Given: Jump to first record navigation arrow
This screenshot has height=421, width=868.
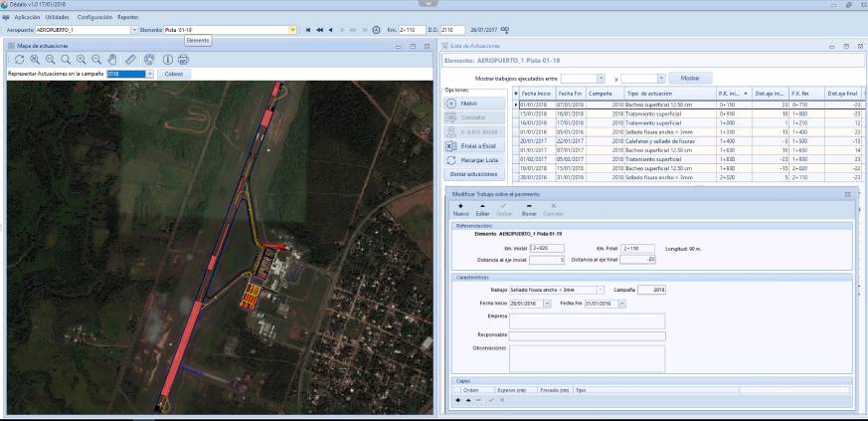Looking at the screenshot, I should (308, 30).
